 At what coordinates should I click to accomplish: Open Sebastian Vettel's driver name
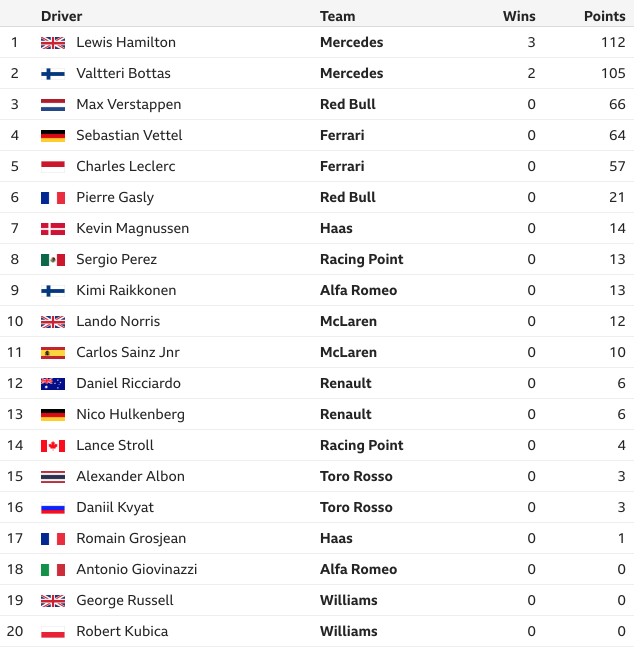click(129, 135)
